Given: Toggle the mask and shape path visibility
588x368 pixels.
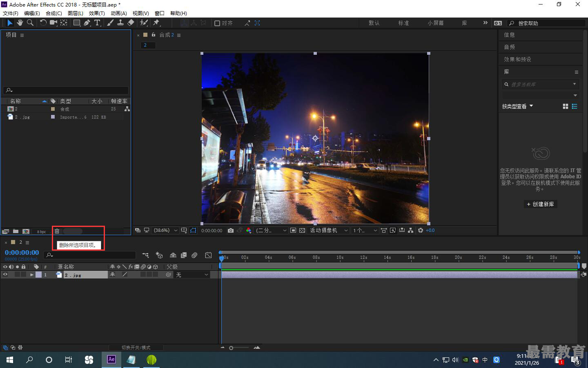Looking at the screenshot, I should (193, 231).
